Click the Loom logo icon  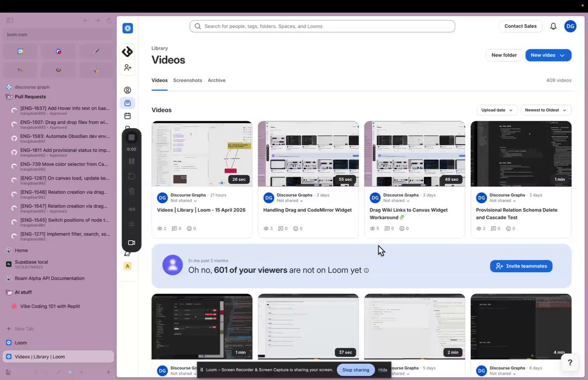(x=128, y=28)
